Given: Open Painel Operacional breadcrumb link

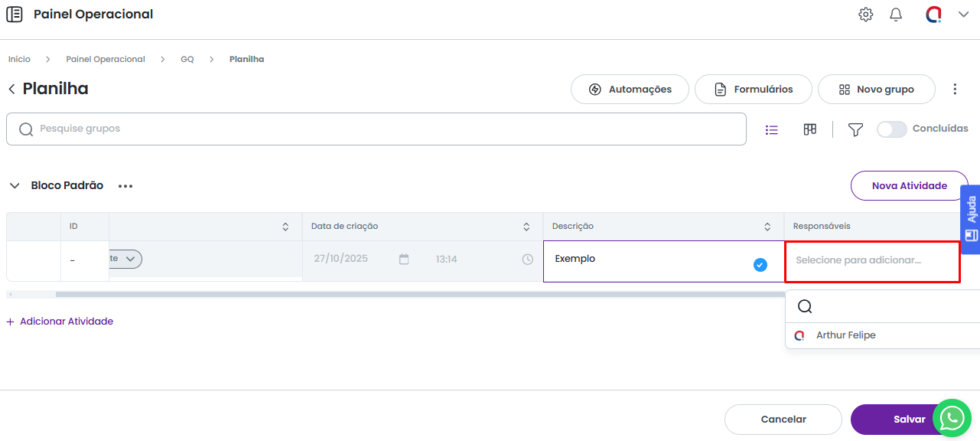Looking at the screenshot, I should 106,59.
